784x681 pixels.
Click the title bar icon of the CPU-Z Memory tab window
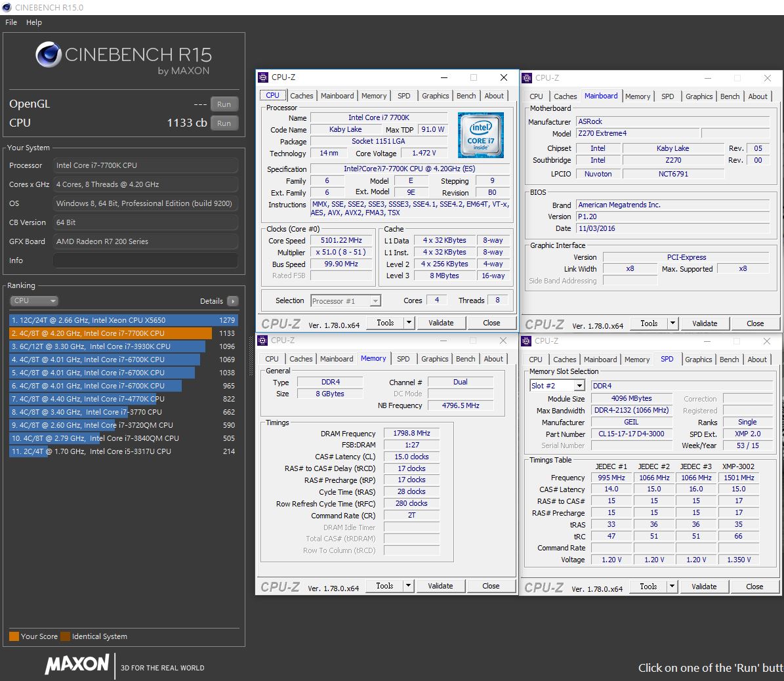(x=262, y=340)
